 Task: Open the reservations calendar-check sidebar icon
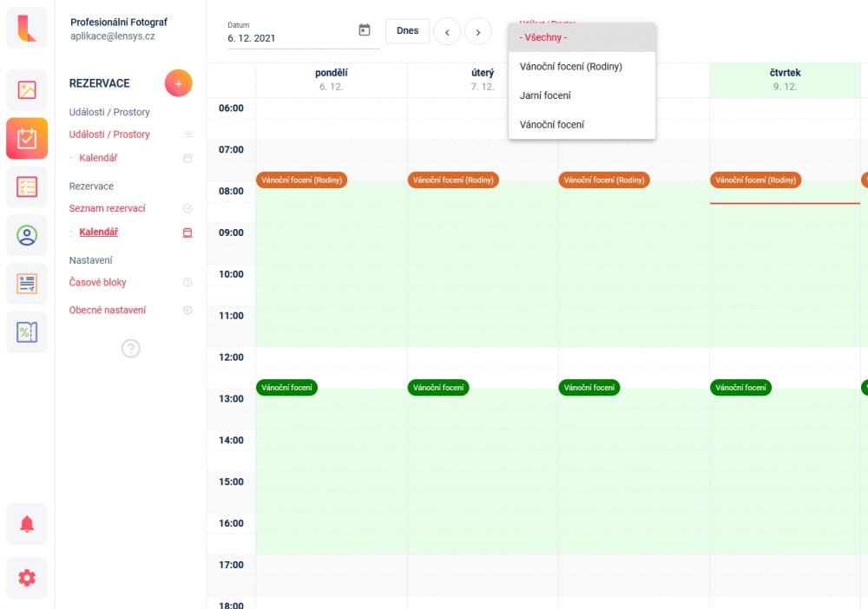(x=27, y=138)
